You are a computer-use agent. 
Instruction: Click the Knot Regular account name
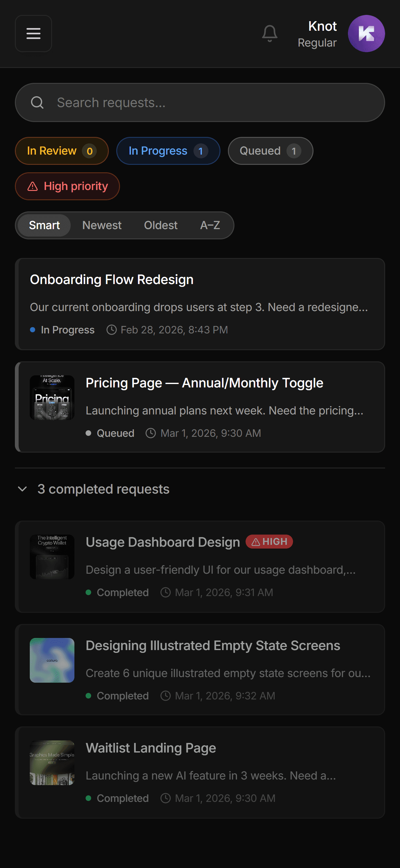[x=317, y=34]
